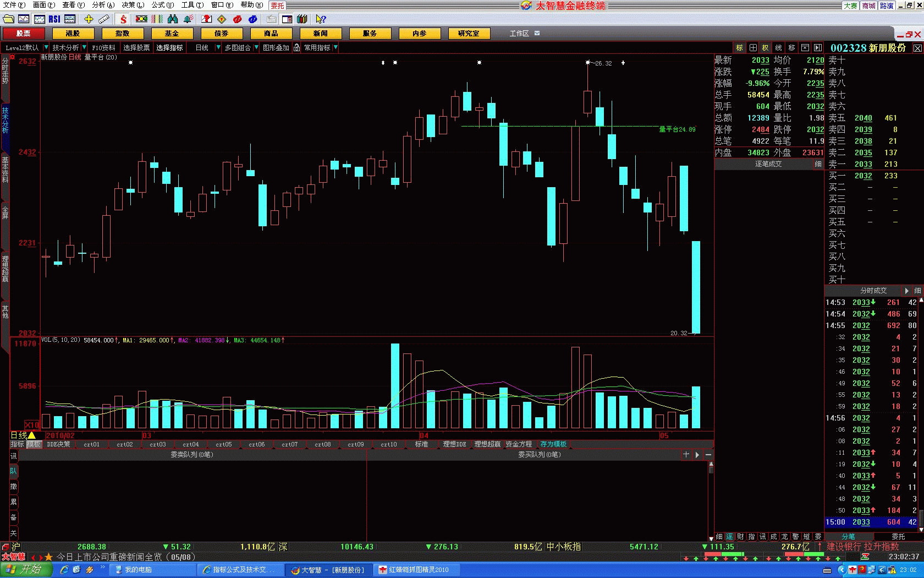Click the RSI indicator toolbar icon

tap(54, 19)
